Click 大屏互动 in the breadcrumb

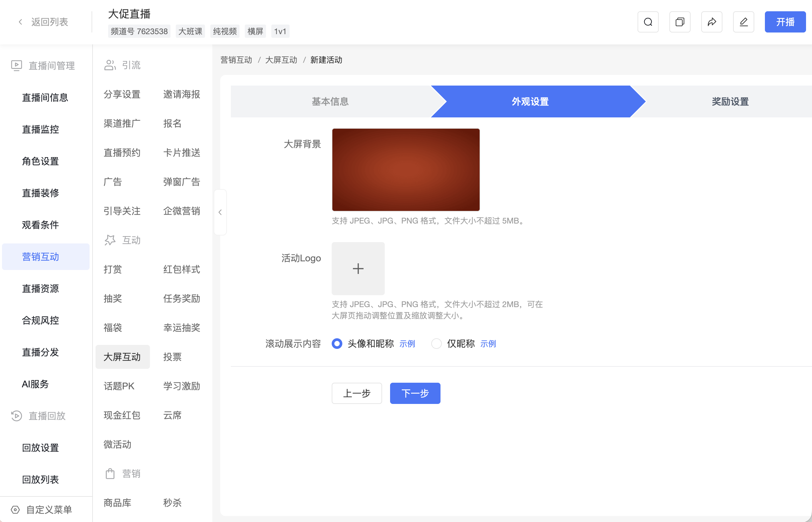pos(281,60)
